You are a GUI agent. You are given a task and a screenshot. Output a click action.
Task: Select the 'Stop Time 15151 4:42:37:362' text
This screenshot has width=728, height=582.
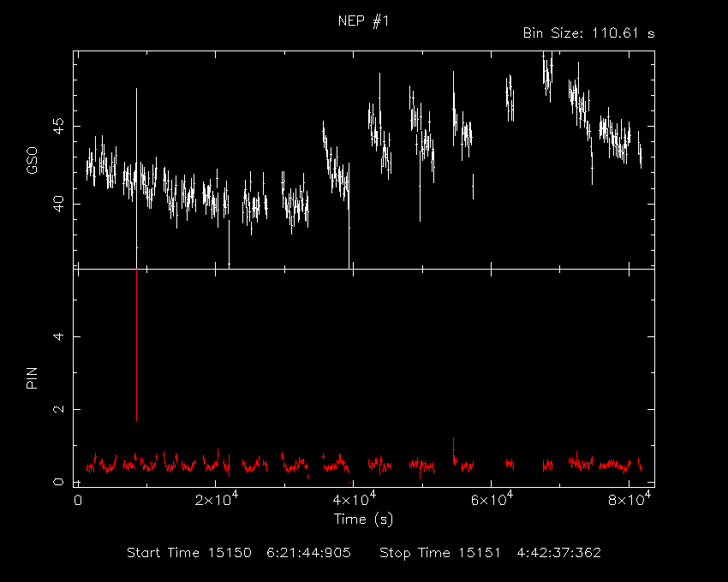point(490,553)
